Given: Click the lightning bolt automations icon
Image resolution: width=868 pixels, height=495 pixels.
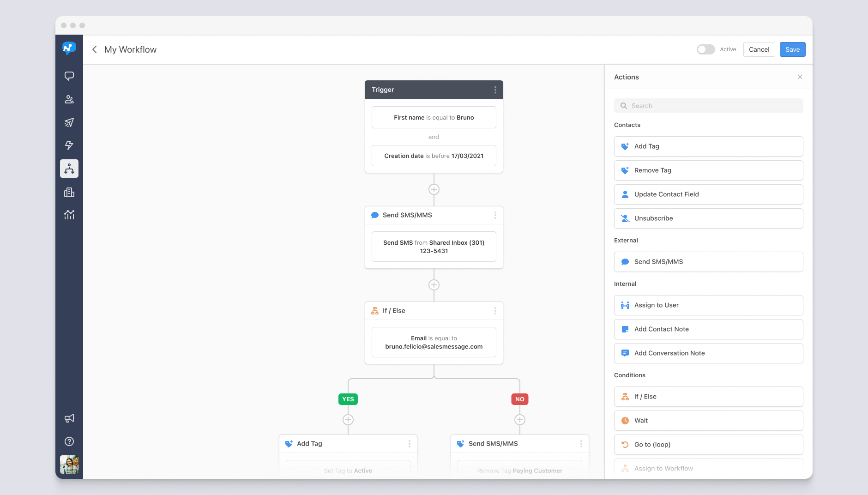Looking at the screenshot, I should [x=69, y=145].
